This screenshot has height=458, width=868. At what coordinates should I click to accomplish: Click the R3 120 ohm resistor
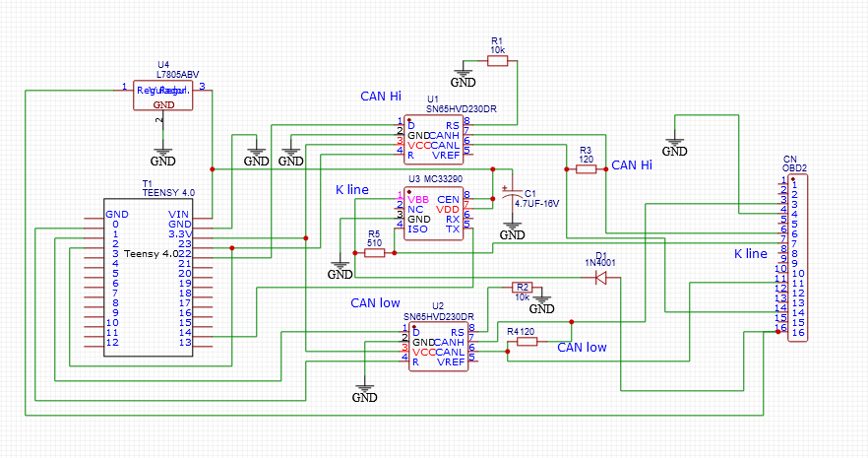587,169
